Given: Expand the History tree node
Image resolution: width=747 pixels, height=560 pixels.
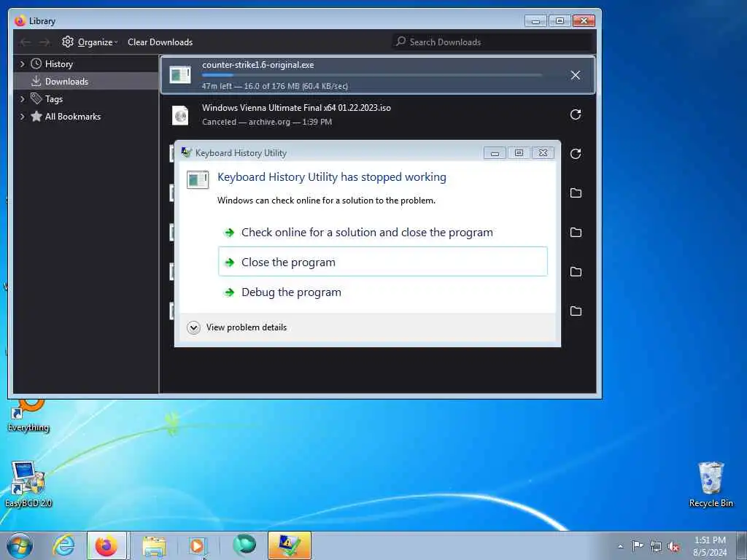Looking at the screenshot, I should pyautogui.click(x=22, y=64).
